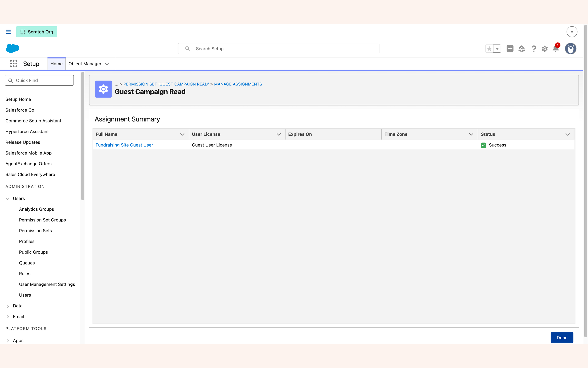Open Setup Home in the sidebar

pyautogui.click(x=18, y=99)
